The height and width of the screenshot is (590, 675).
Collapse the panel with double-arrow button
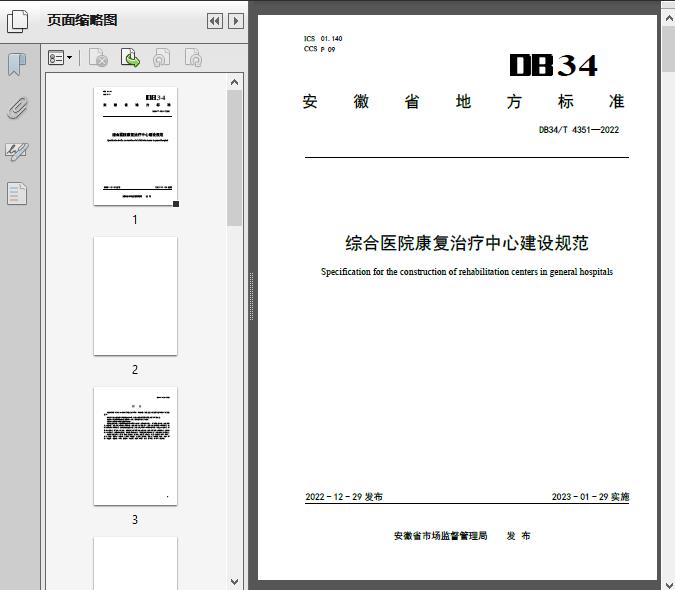tap(215, 21)
